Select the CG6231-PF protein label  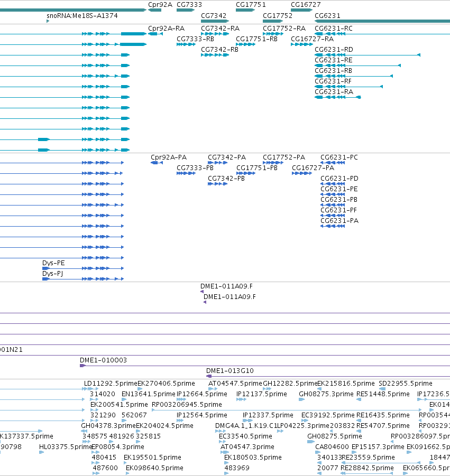338,210
